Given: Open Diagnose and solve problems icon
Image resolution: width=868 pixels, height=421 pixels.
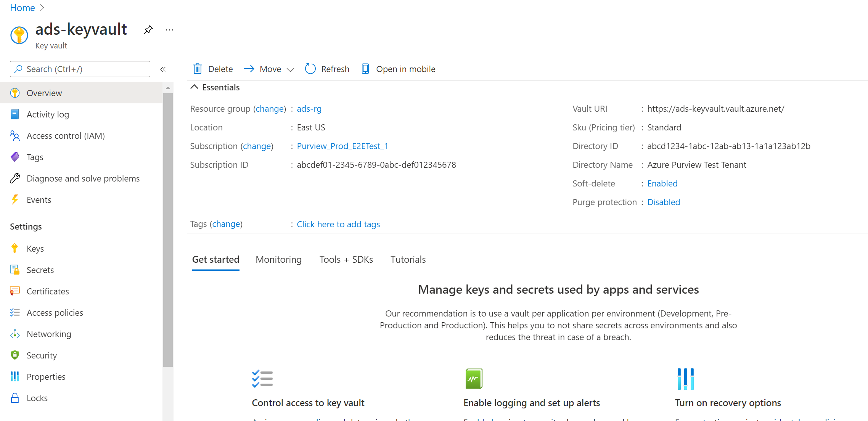Looking at the screenshot, I should pos(16,178).
